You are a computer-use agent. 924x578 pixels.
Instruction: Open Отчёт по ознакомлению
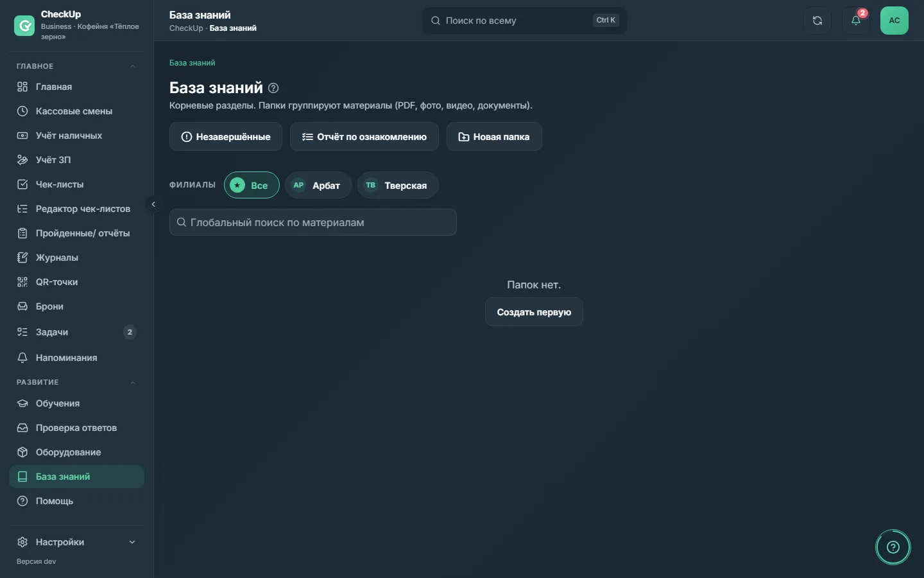point(364,137)
